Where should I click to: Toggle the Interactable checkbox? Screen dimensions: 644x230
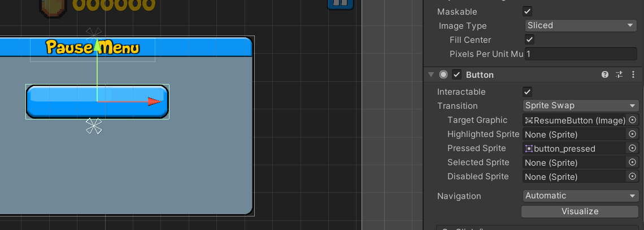click(x=528, y=91)
